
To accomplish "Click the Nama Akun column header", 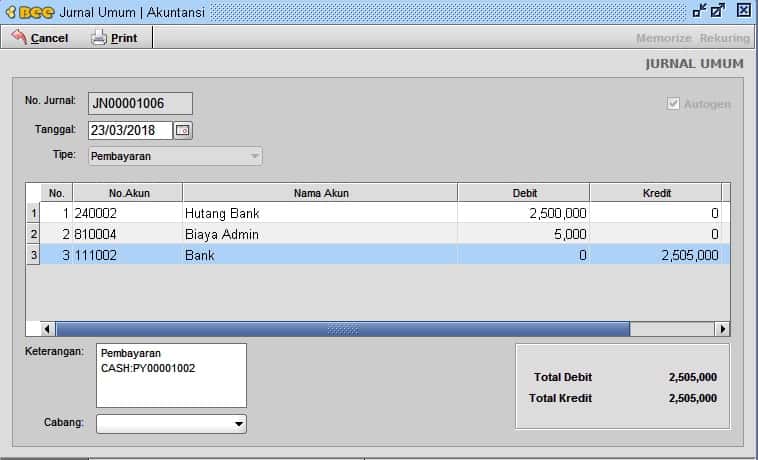I will pos(320,192).
